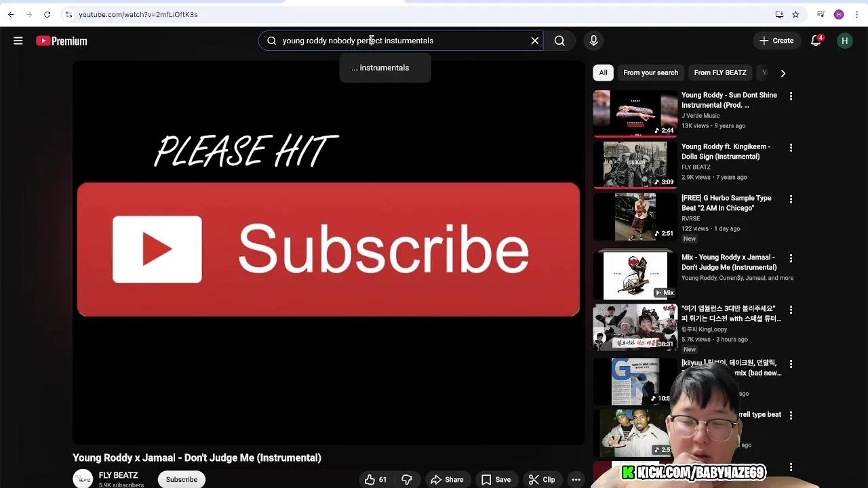Open the Create menu
The height and width of the screenshot is (488, 868).
tap(776, 41)
